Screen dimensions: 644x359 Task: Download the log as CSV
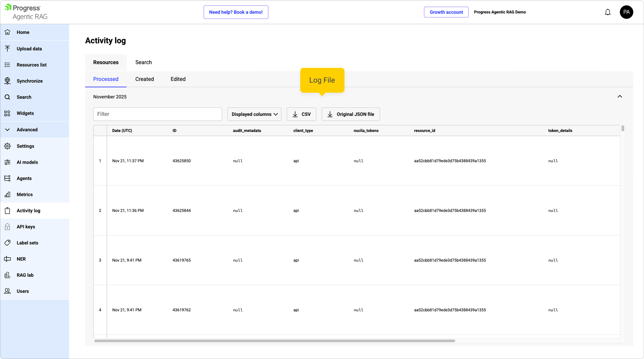pyautogui.click(x=301, y=114)
